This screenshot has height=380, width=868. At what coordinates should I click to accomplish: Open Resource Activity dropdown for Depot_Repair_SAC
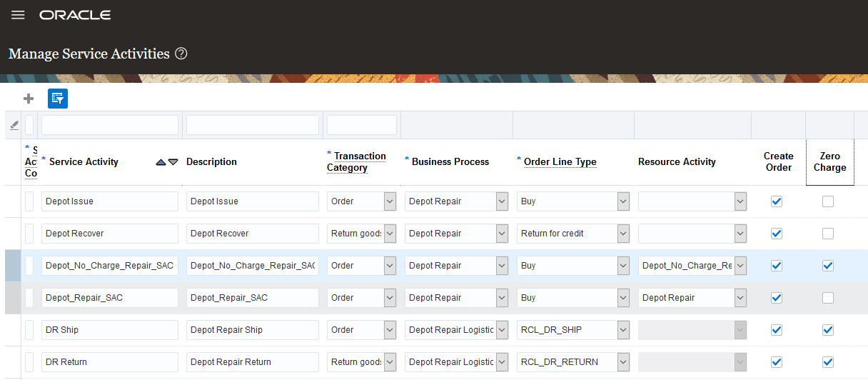[x=740, y=298]
